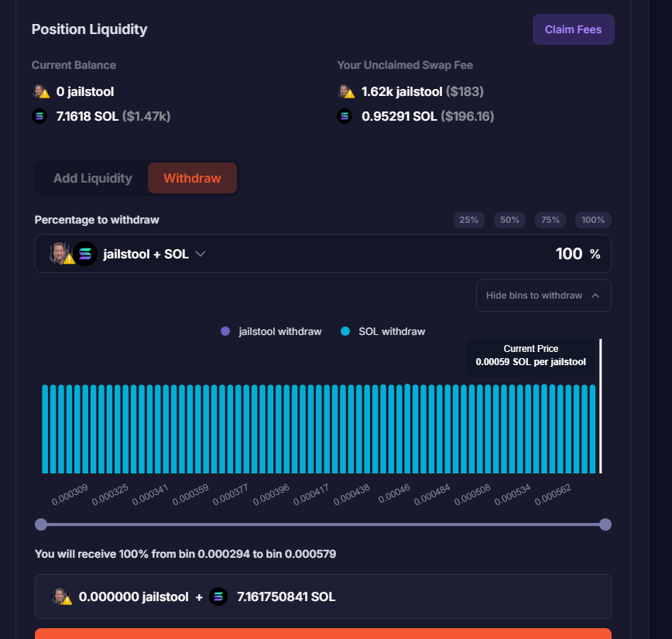The height and width of the screenshot is (639, 672).
Task: Click jailstool icon beside 0.000000 jailstool
Action: (62, 596)
